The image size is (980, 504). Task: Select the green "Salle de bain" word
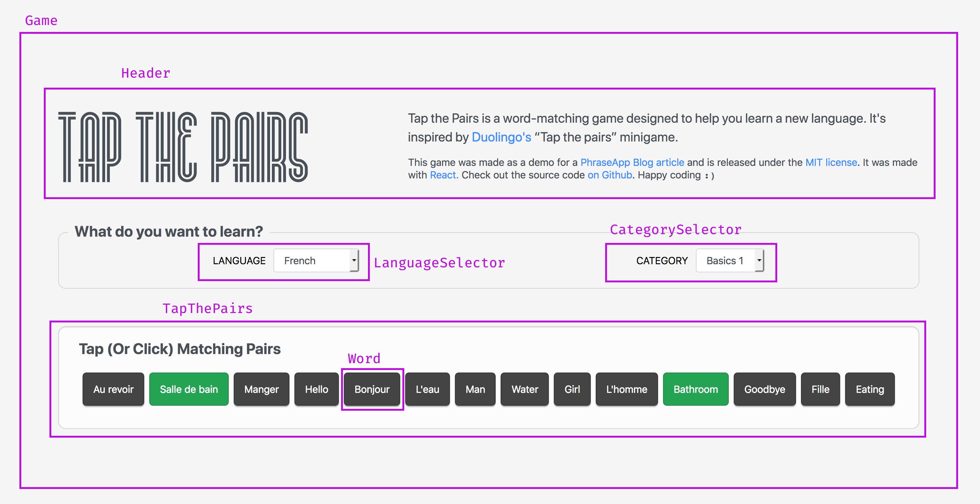[x=189, y=389]
